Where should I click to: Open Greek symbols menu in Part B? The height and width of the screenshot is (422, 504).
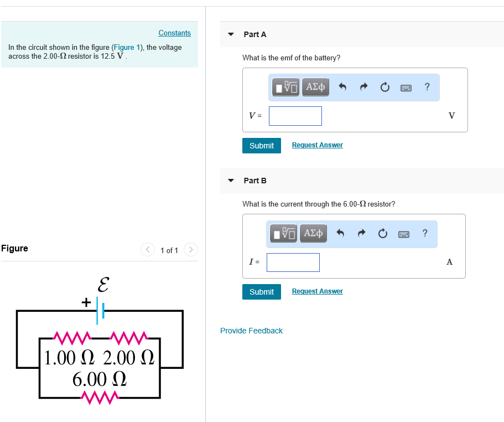313,233
